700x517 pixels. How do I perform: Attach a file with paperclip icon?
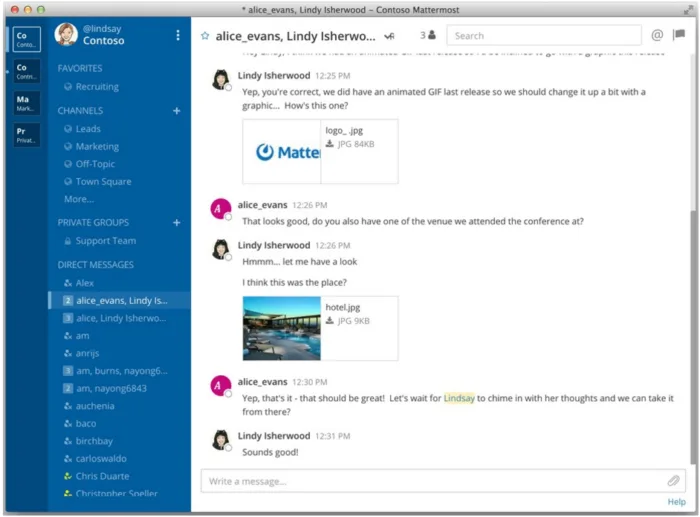(673, 481)
